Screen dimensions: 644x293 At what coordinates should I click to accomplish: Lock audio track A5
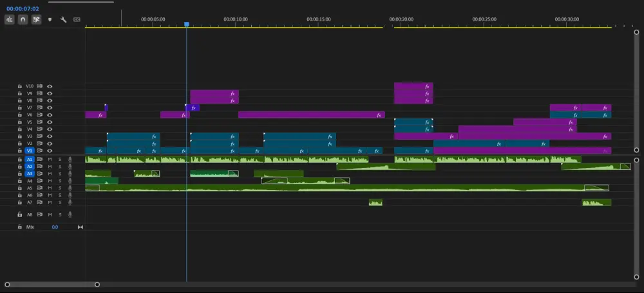pyautogui.click(x=20, y=188)
